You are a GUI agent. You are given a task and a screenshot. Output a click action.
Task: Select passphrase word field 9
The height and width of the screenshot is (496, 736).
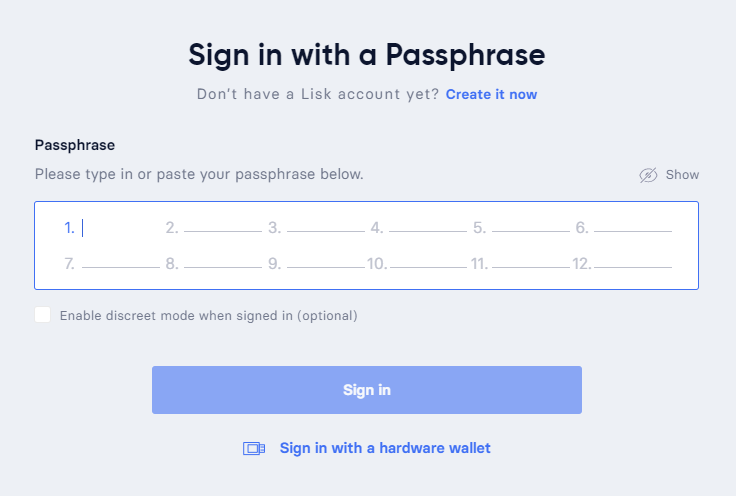[x=326, y=263]
